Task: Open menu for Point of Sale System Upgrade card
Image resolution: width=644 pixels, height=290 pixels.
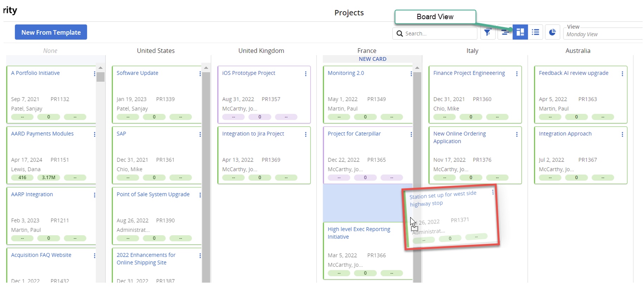Action: (200, 195)
